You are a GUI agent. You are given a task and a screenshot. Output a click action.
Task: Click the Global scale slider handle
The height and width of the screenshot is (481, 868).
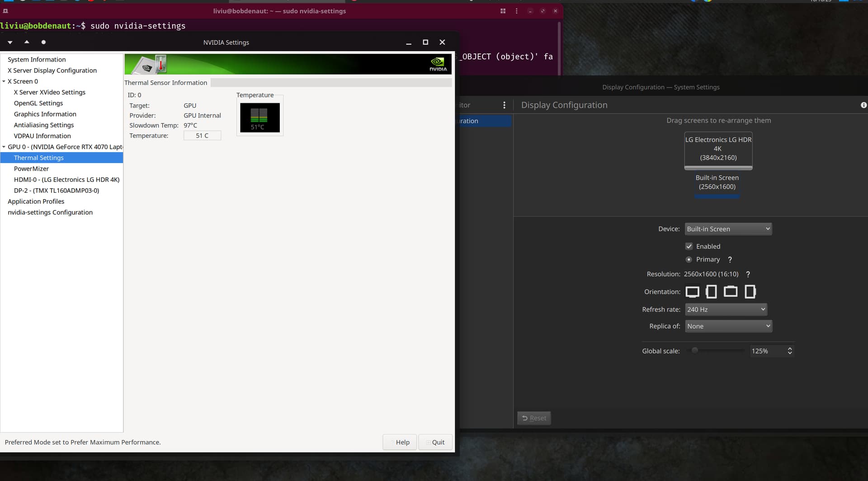(695, 351)
